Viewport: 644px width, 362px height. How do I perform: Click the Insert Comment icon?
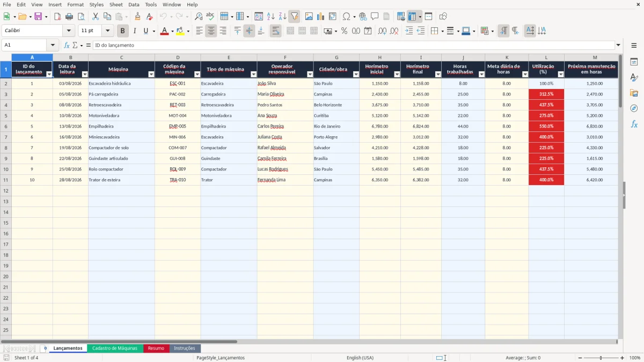pyautogui.click(x=375, y=17)
